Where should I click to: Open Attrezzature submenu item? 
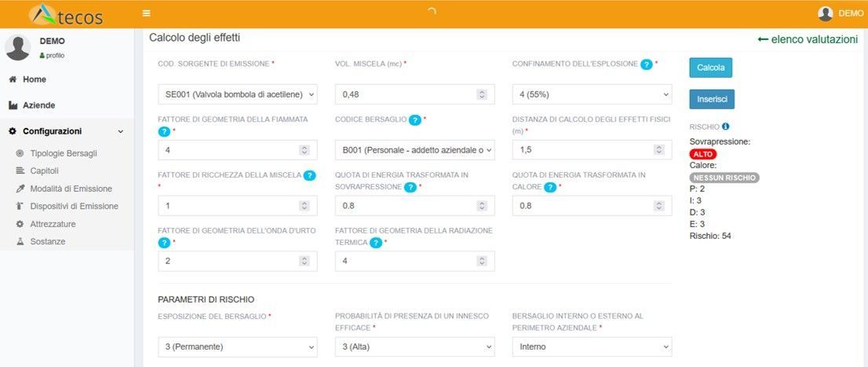pyautogui.click(x=53, y=224)
